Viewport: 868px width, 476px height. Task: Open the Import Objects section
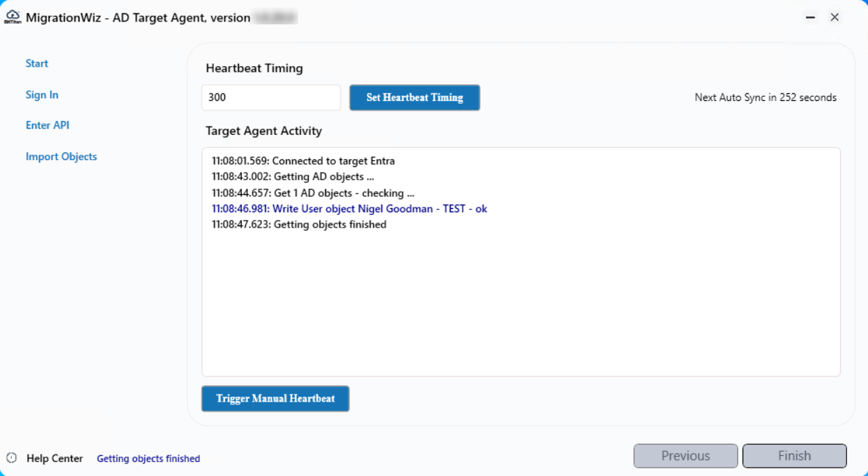click(61, 157)
